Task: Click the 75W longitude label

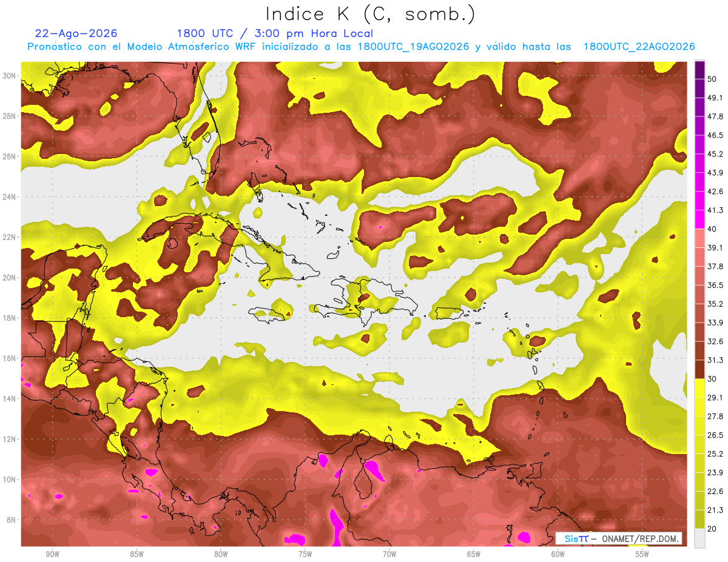Action: [x=305, y=554]
